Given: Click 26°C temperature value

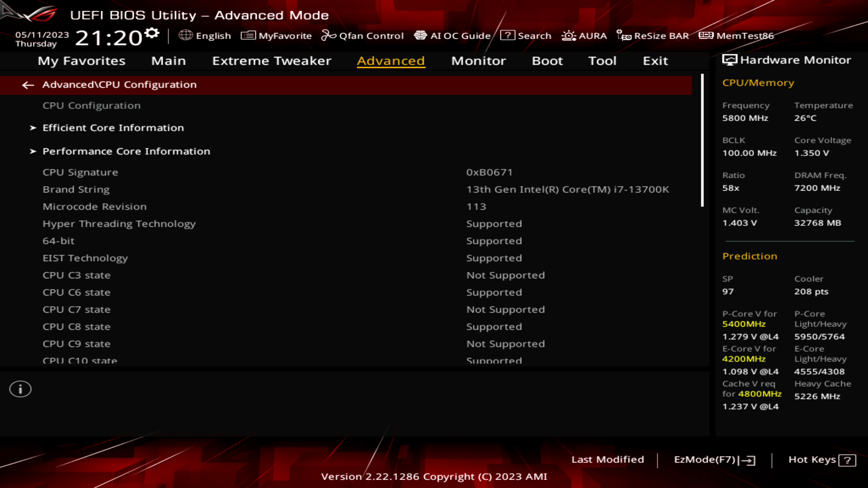Looking at the screenshot, I should coord(805,118).
